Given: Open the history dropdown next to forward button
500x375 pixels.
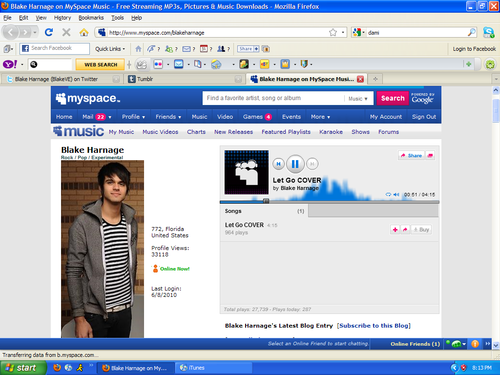Looking at the screenshot, I should 35,32.
